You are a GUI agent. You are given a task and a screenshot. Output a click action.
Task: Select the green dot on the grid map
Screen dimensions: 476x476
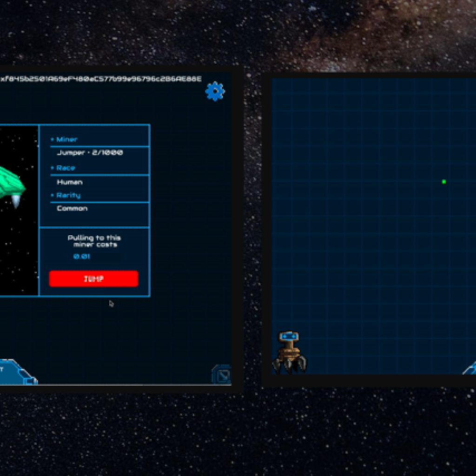pyautogui.click(x=444, y=182)
